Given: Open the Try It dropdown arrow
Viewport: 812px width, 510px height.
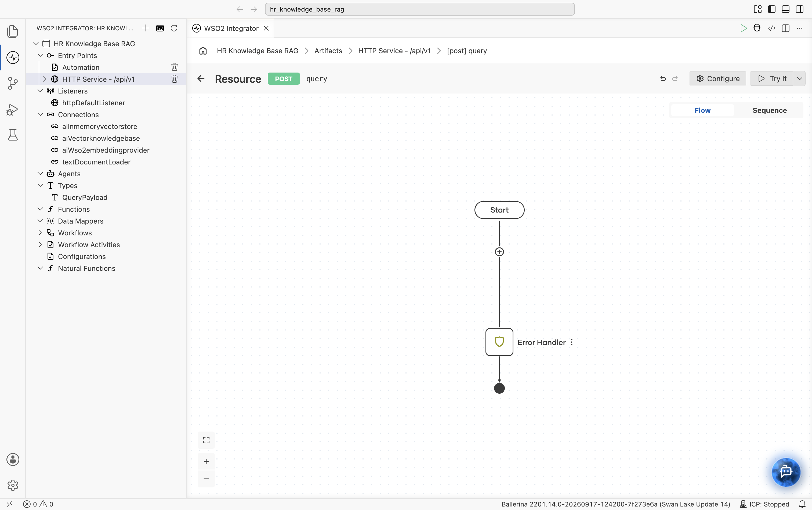Looking at the screenshot, I should point(800,78).
